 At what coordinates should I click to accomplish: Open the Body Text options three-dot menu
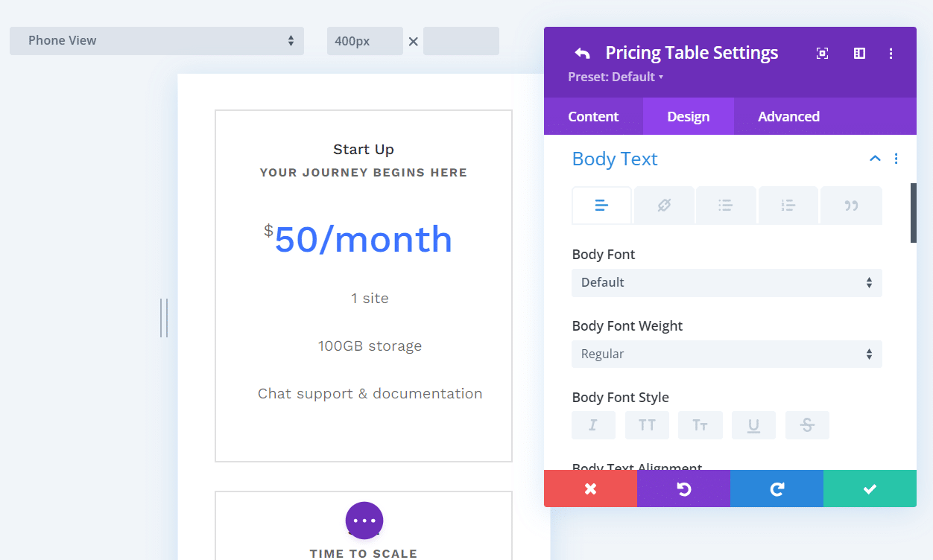(896, 159)
